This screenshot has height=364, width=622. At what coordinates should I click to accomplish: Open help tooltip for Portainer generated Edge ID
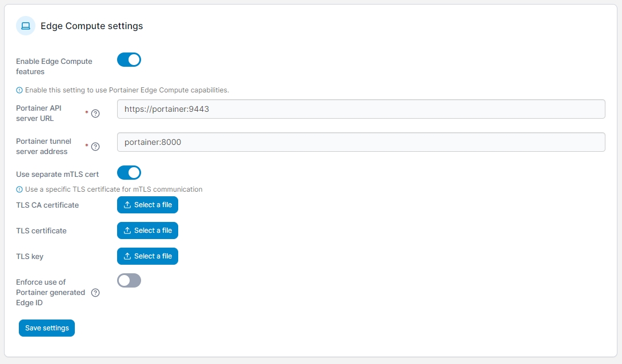coord(95,293)
